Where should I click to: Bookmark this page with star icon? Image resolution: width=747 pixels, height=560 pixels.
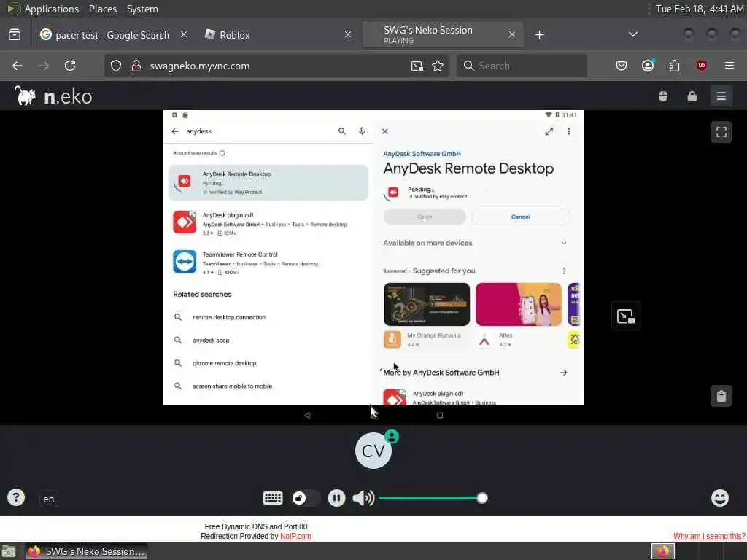[438, 66]
